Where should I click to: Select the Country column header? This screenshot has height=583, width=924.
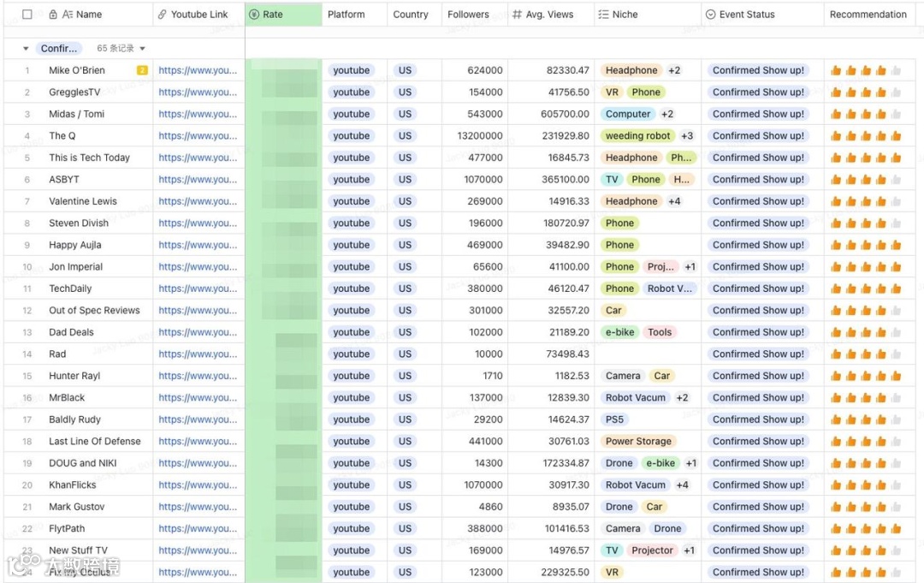(410, 15)
